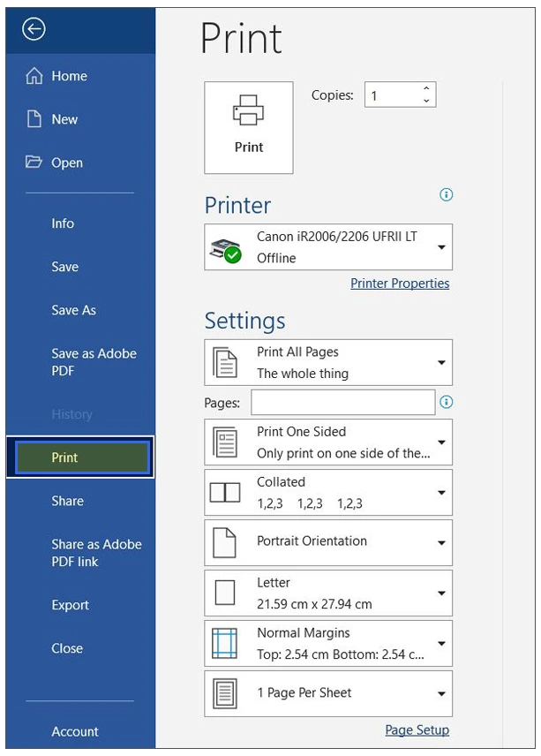Click the Home house icon

coord(34,76)
